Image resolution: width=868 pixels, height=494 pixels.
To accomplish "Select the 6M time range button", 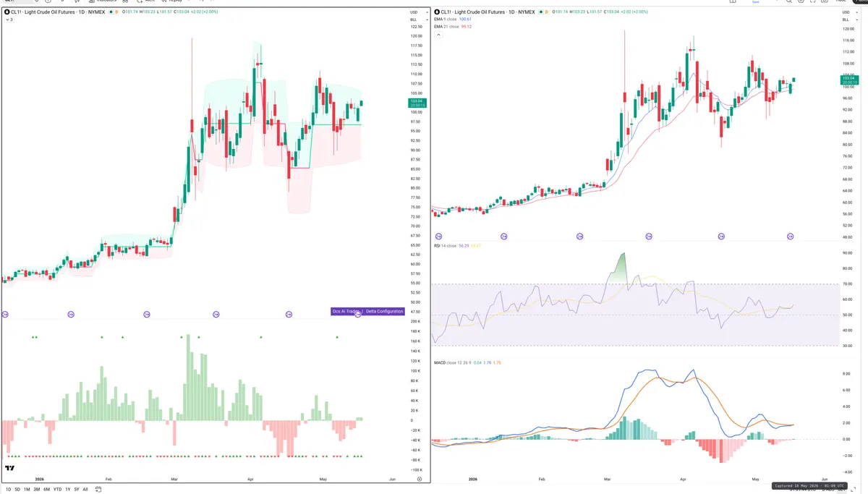I will (46, 489).
